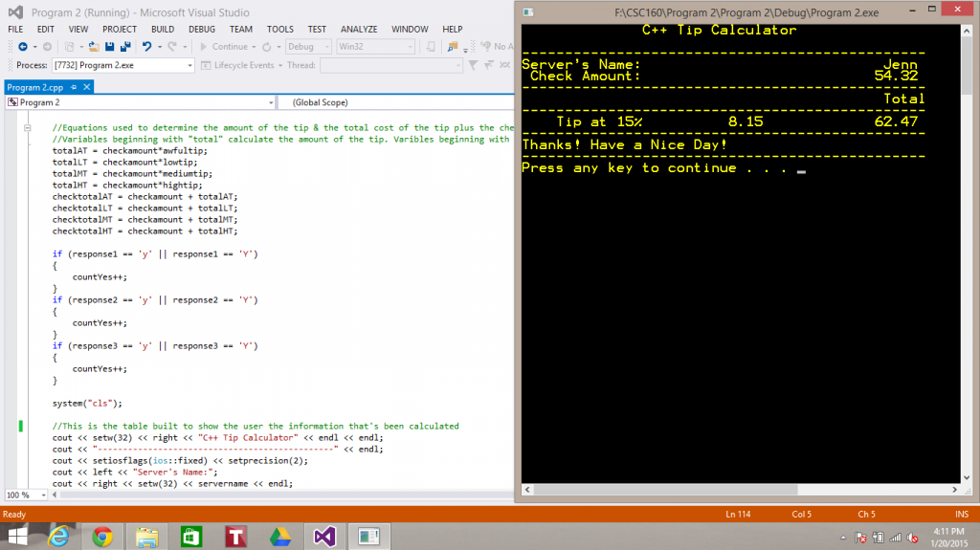Open Google Drive from taskbar
This screenshot has height=550, width=980.
[280, 537]
